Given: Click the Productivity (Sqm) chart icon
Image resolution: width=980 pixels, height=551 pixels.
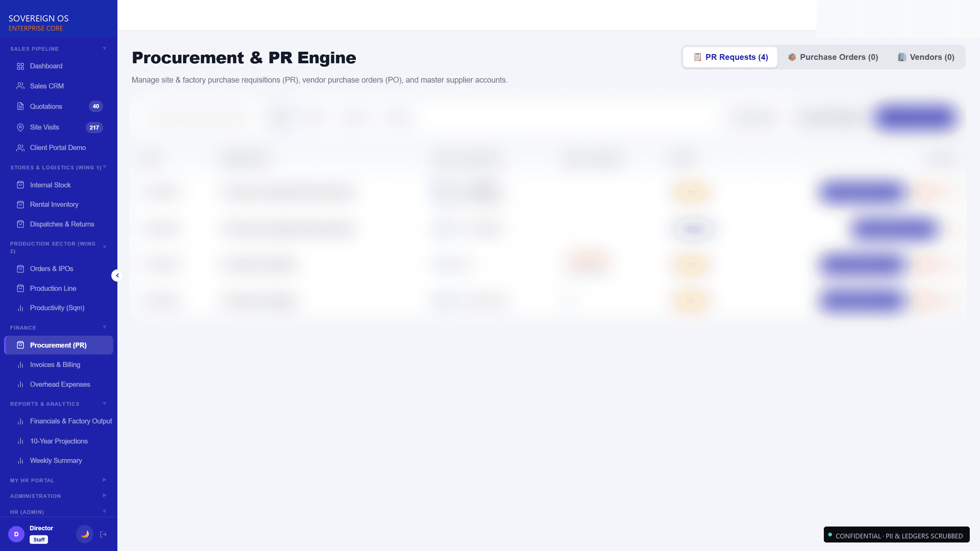Looking at the screenshot, I should coord(20,308).
